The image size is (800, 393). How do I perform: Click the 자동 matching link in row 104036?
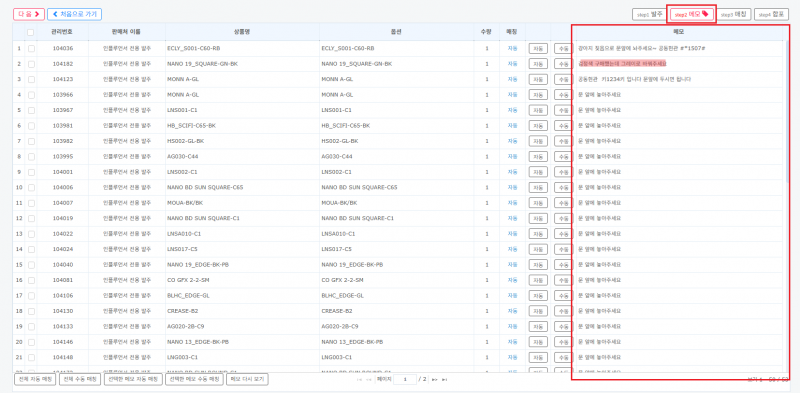tap(512, 48)
